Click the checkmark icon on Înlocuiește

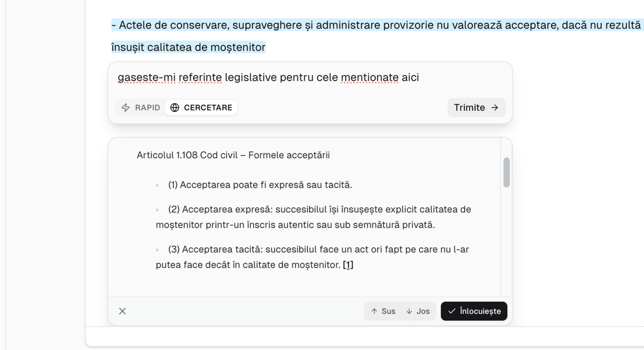tap(452, 311)
